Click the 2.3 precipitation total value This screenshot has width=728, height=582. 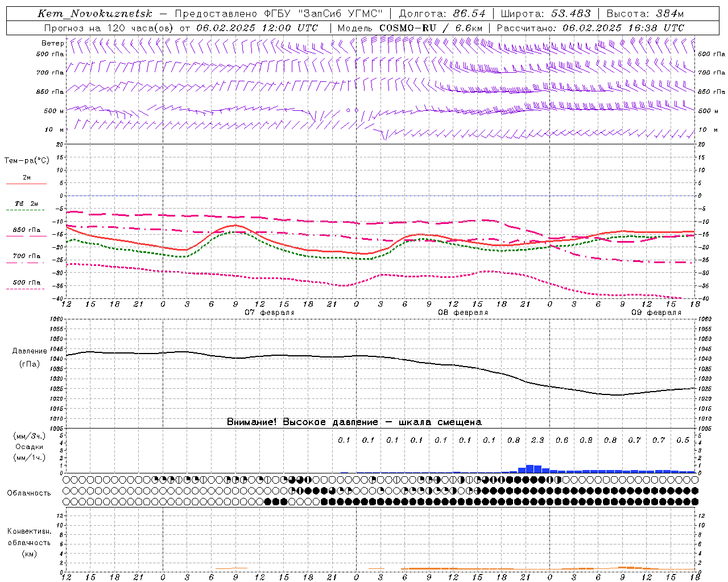coord(537,440)
